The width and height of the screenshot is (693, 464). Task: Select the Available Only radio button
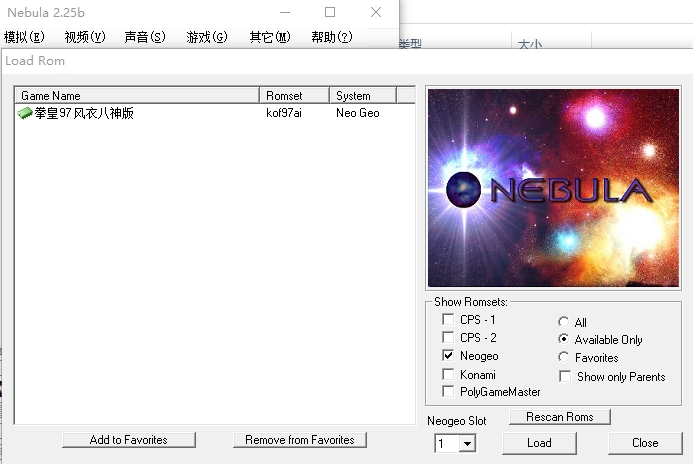(x=564, y=339)
